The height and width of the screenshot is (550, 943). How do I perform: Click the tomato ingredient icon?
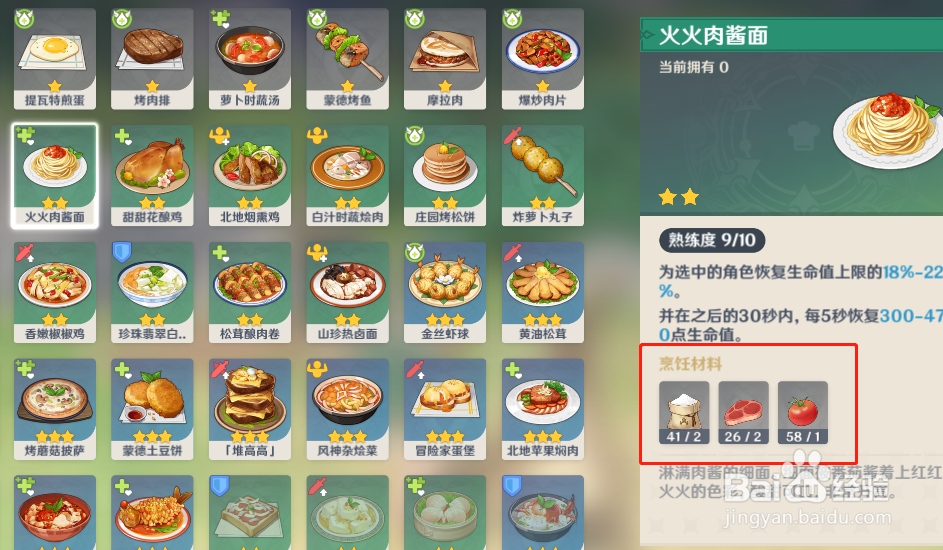[x=802, y=412]
